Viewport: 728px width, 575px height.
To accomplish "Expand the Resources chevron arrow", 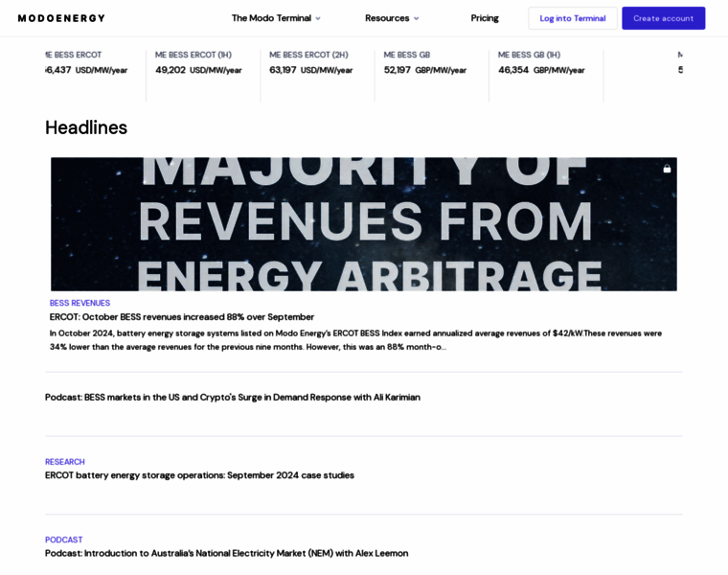I will [x=417, y=18].
